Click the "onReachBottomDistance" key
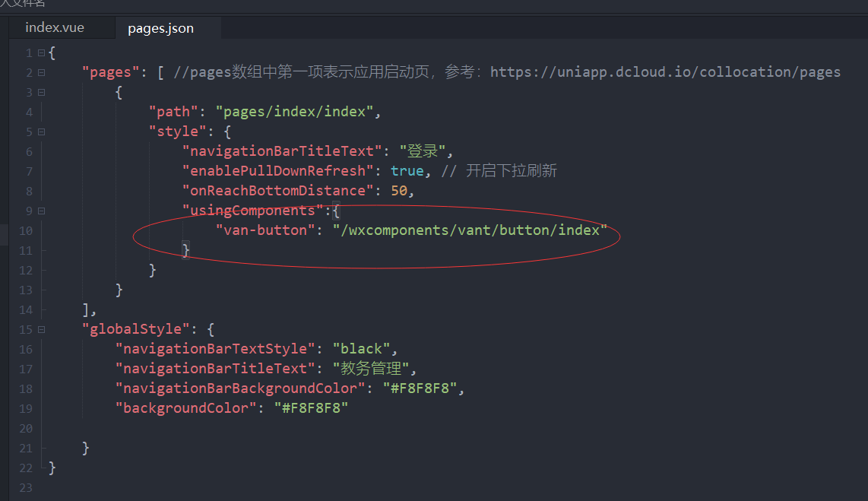868x501 pixels. click(x=278, y=191)
